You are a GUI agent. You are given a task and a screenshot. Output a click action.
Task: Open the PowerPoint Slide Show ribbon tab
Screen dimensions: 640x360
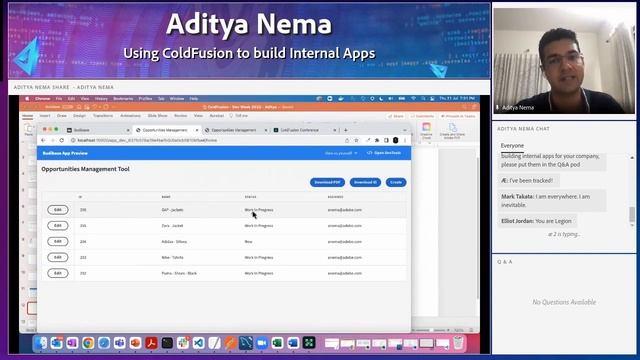158,116
